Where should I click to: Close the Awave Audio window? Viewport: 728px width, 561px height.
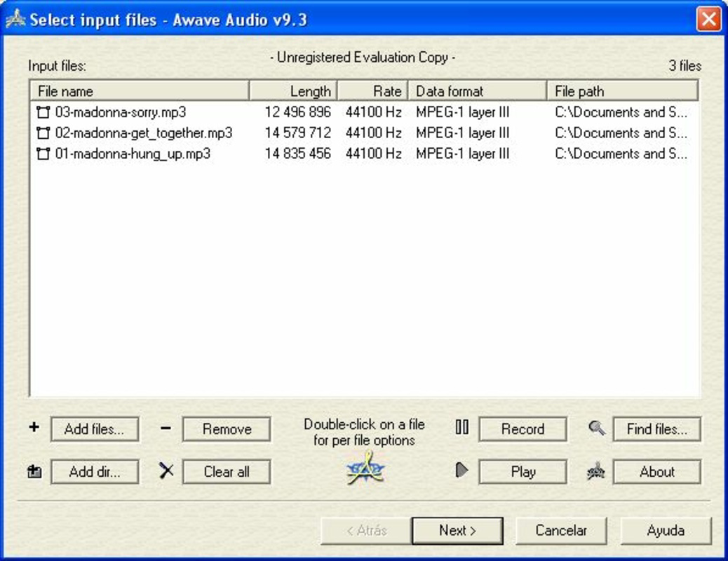(x=708, y=20)
